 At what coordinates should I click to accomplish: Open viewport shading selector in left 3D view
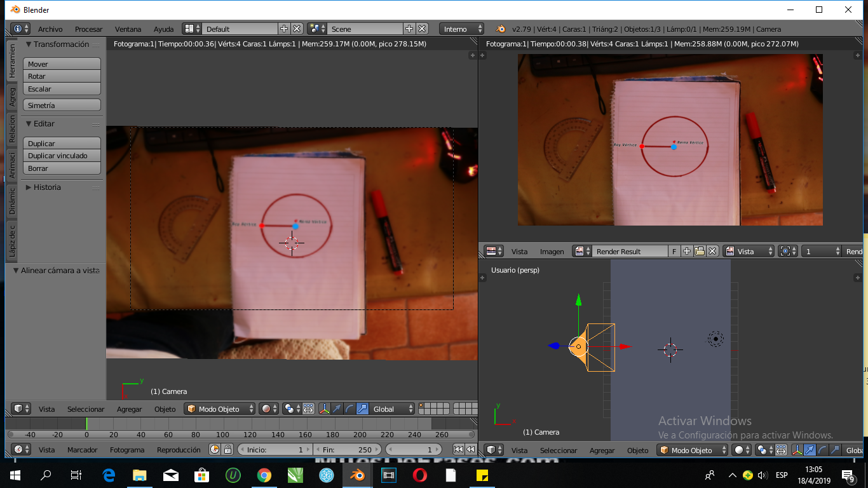(269, 409)
